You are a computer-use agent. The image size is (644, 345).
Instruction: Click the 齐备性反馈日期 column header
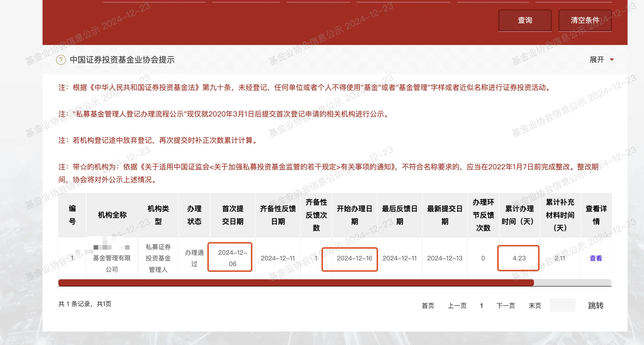pos(278,215)
